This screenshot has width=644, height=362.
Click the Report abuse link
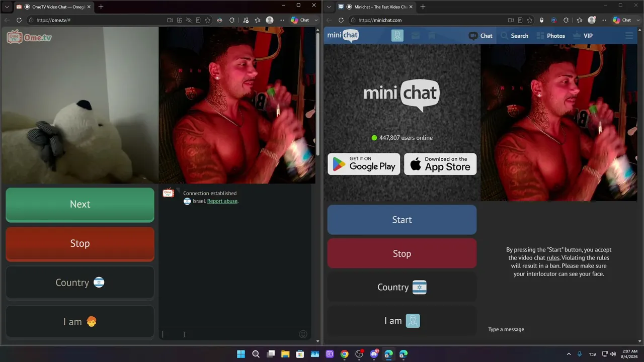(x=222, y=201)
